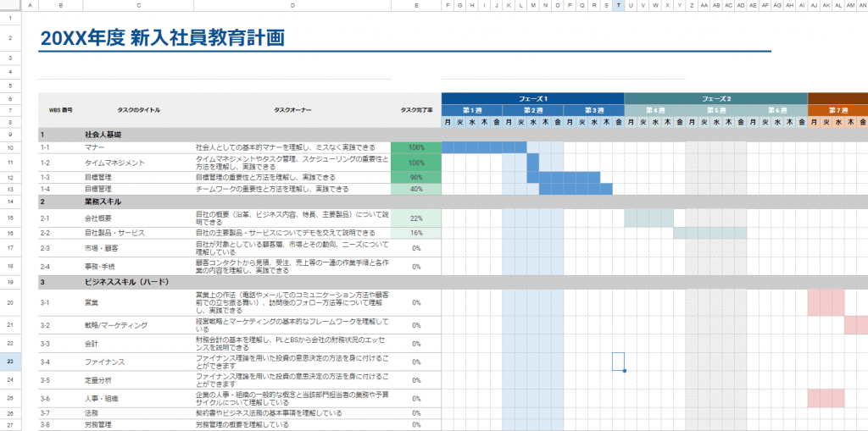The width and height of the screenshot is (868, 431).
Task: Select the 40% completion cell of 1-4
Action: coord(416,189)
